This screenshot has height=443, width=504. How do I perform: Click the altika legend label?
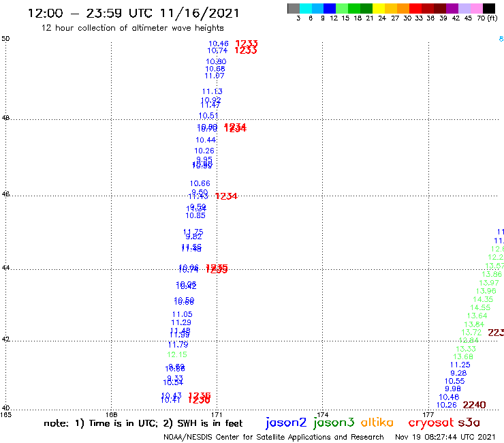[x=377, y=422]
